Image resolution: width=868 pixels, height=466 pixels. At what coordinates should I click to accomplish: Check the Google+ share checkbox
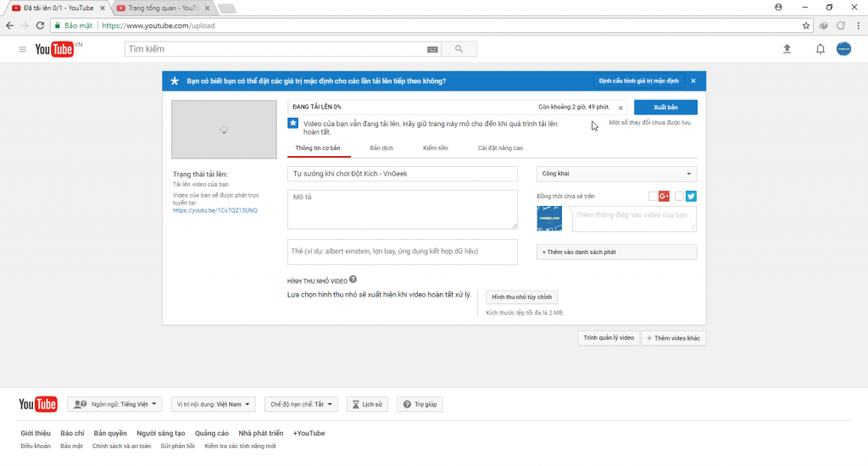click(653, 196)
